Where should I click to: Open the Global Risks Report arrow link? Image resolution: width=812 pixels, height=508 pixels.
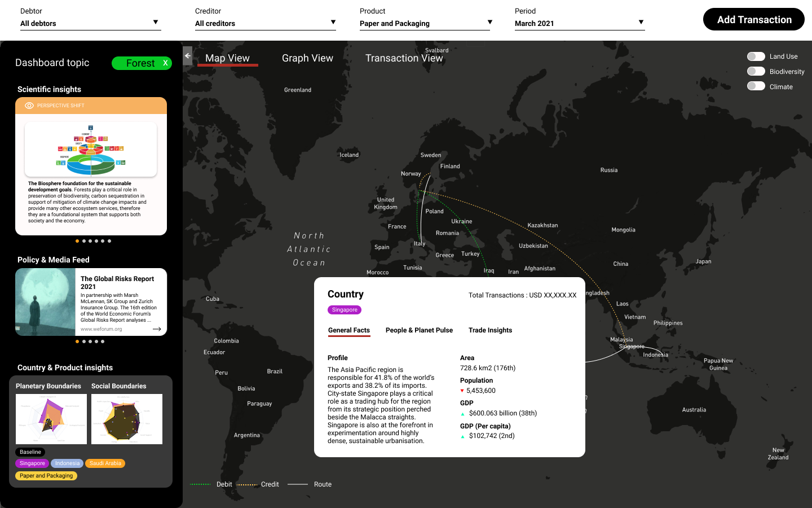pyautogui.click(x=157, y=329)
